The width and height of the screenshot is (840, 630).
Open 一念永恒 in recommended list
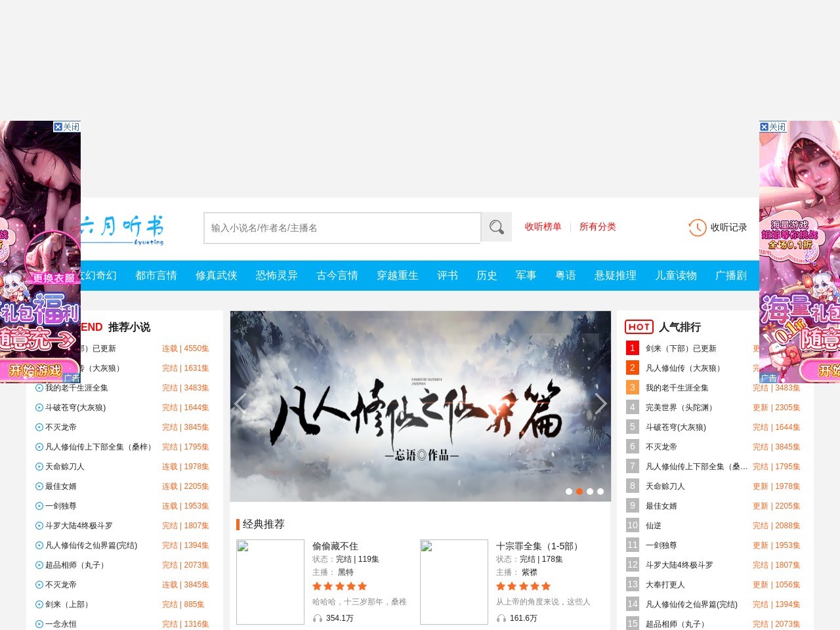pyautogui.click(x=61, y=624)
